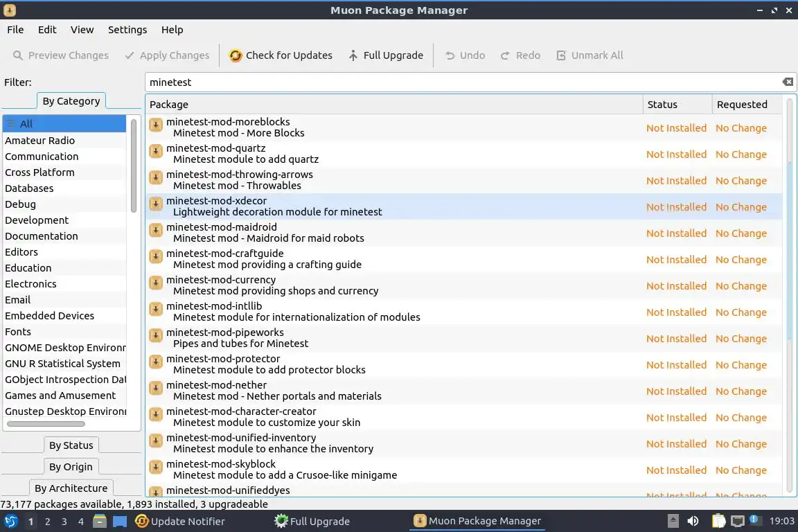Switch to the By Status tab
This screenshot has height=532, width=798.
[x=71, y=445]
